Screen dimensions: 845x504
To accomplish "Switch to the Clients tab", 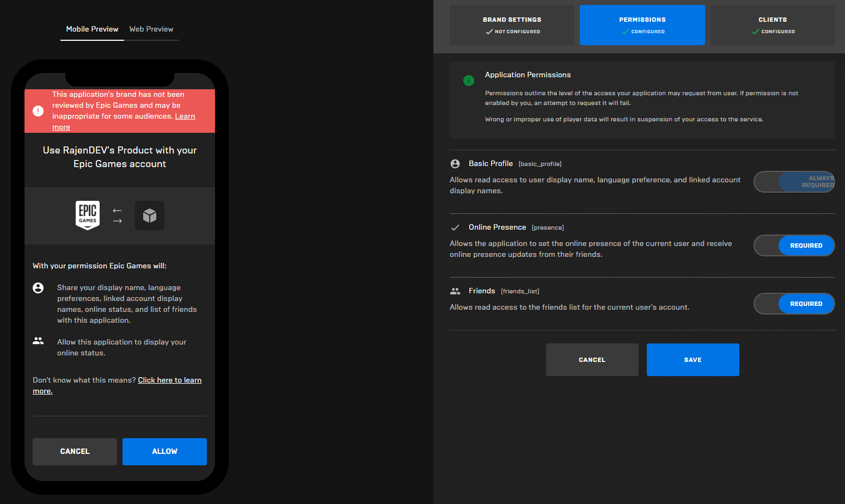I will pos(772,25).
